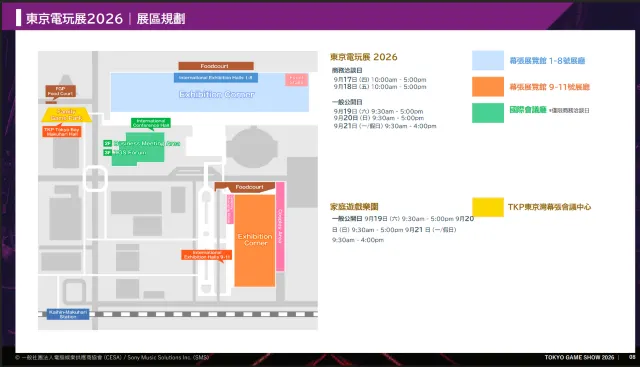
Task: Select the Kaihin-Makuhari Station label
Action: (x=68, y=314)
